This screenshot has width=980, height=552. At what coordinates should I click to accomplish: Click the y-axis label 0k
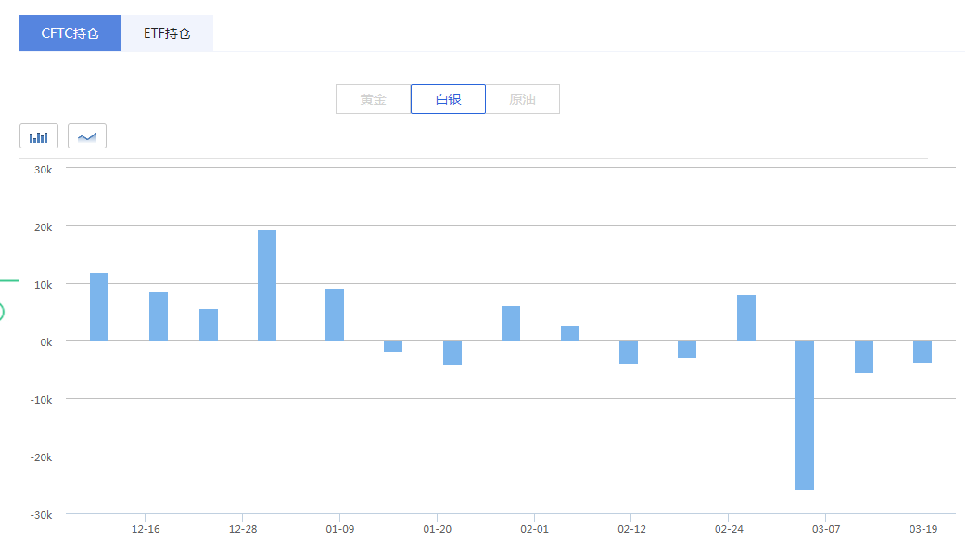click(46, 342)
